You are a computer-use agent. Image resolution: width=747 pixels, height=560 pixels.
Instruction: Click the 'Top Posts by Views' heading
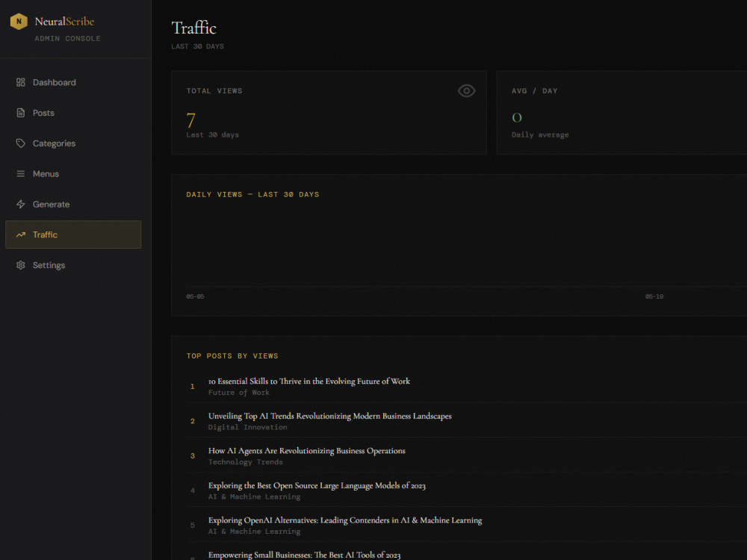[232, 355]
